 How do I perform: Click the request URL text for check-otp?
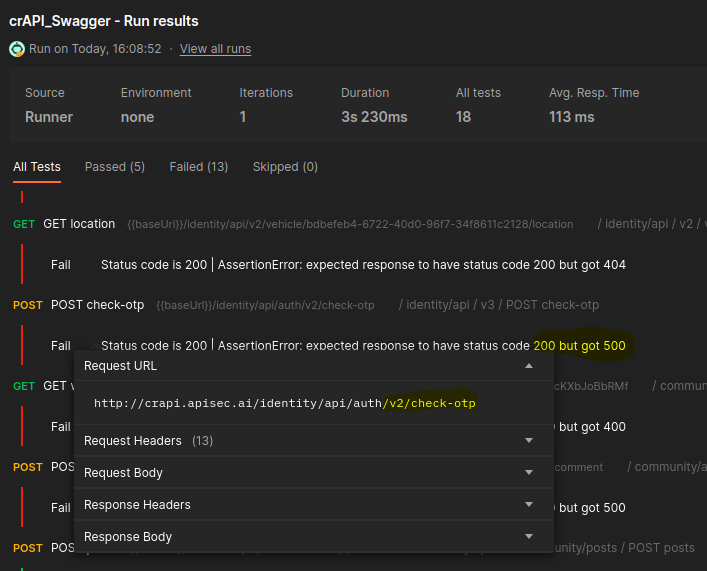285,403
